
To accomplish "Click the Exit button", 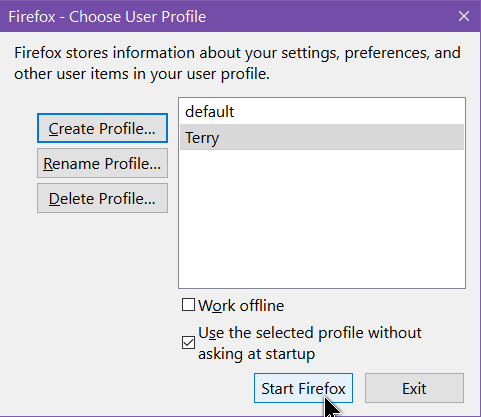I will coord(414,388).
